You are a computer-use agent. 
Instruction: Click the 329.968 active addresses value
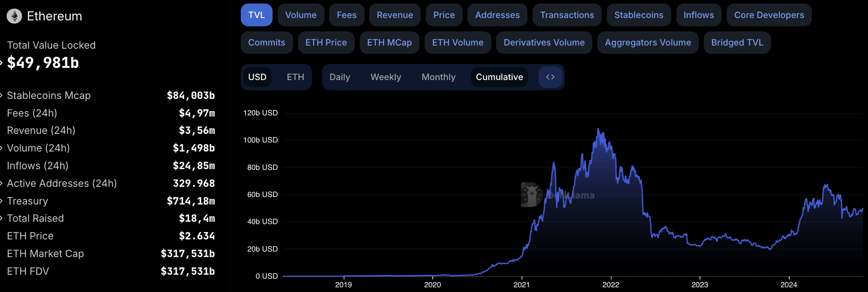click(194, 183)
